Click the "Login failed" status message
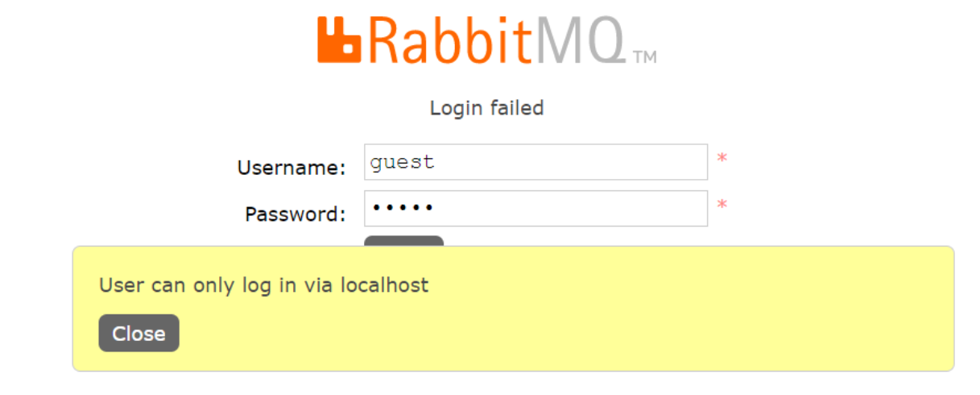Screen dimensions: 980x395 pyautogui.click(x=486, y=107)
